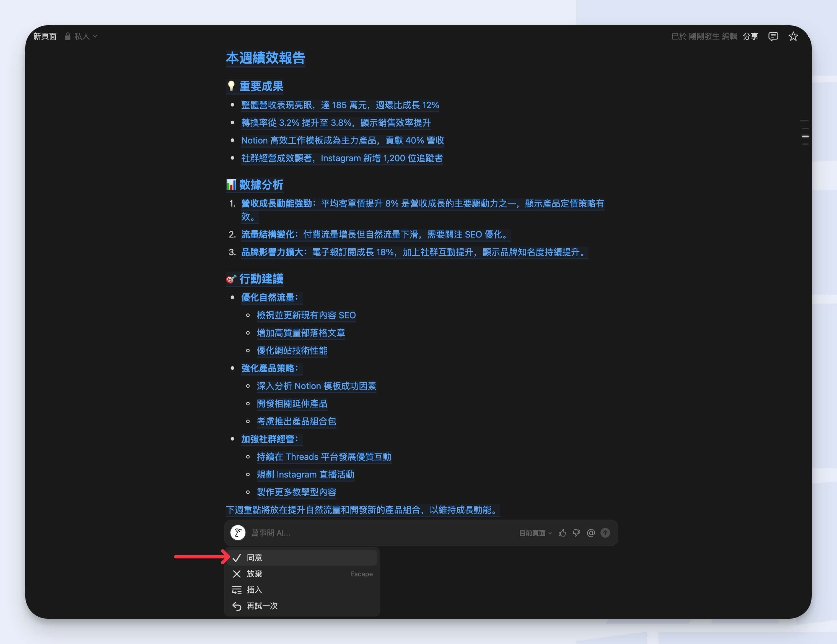Click closing paragraph 下週重點將放在提升自然流量

pos(362,510)
